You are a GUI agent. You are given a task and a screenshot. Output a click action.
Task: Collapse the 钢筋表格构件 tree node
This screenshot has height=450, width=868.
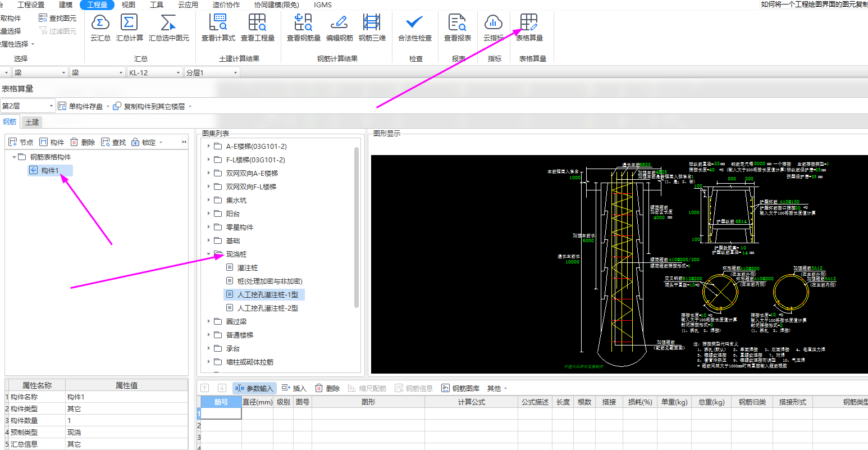(14, 157)
